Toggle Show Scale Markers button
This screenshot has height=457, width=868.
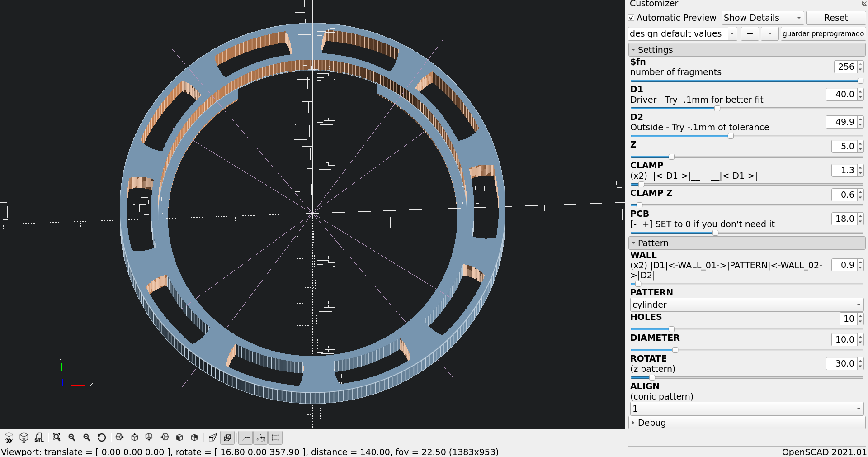click(261, 438)
